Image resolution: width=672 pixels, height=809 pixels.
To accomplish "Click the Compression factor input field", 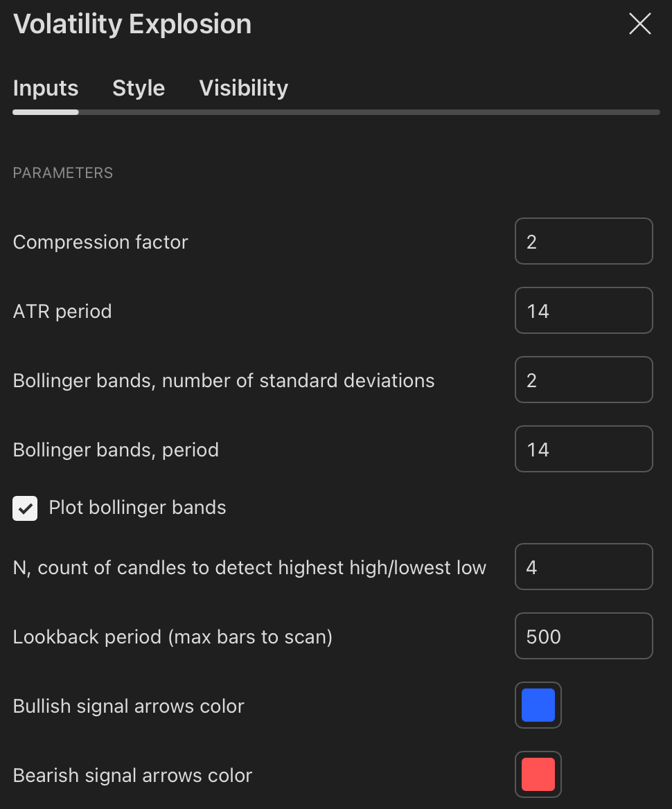I will [583, 242].
